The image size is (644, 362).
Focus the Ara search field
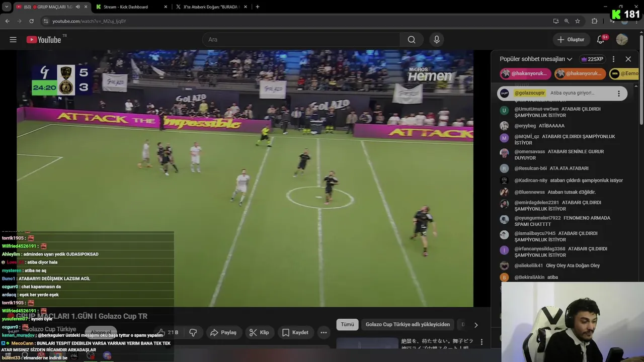point(302,40)
